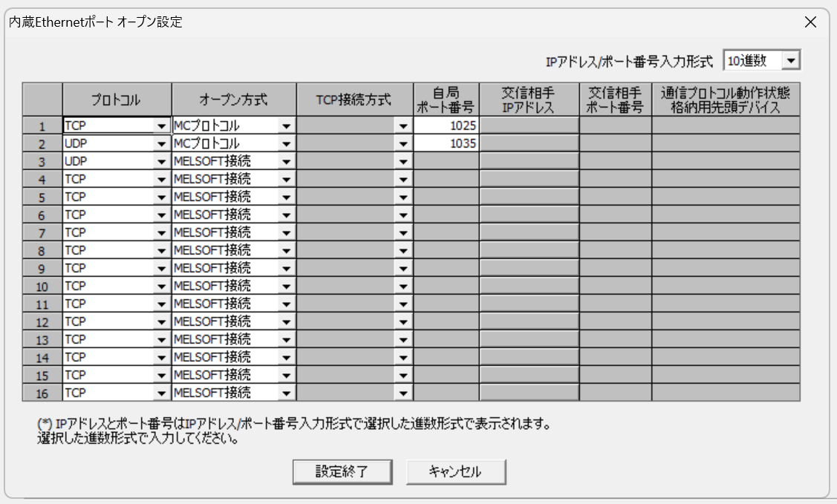Click row 2 own port number field 1035
Viewport: 837px width, 504px height.
click(x=446, y=143)
